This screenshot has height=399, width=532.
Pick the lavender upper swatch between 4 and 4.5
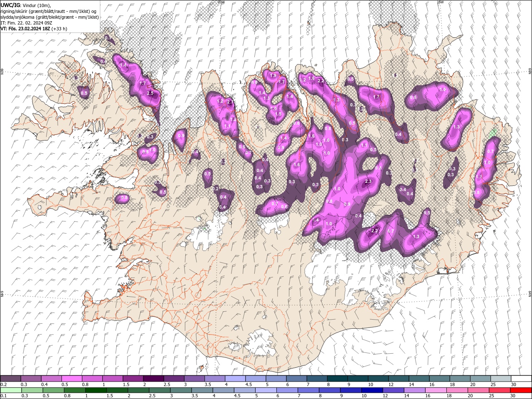(x=235, y=379)
